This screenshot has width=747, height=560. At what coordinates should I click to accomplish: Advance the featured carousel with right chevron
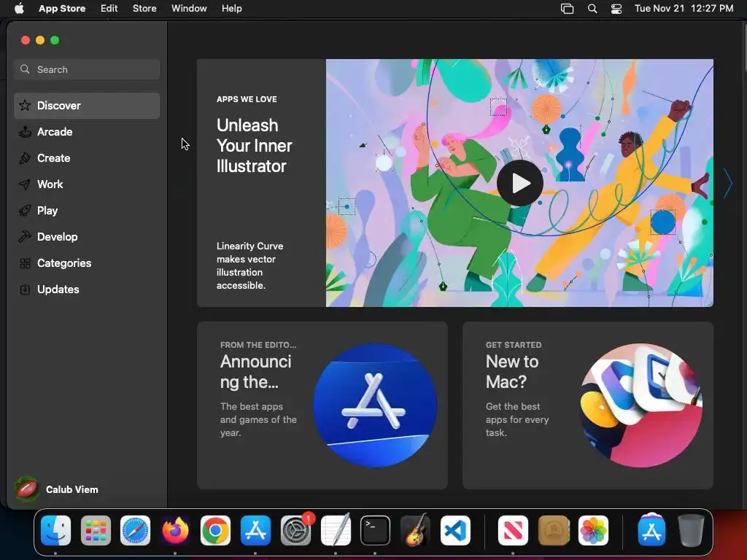point(727,183)
